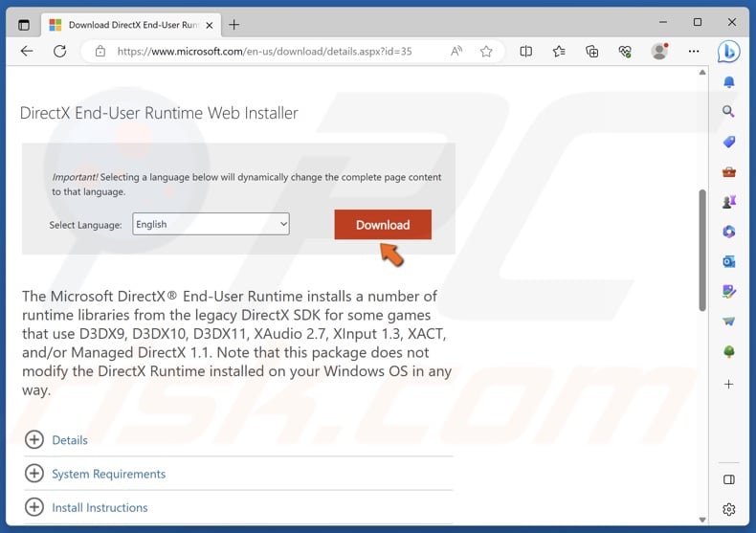Open sidebar Games chess icon
This screenshot has height=533, width=756.
pyautogui.click(x=729, y=202)
